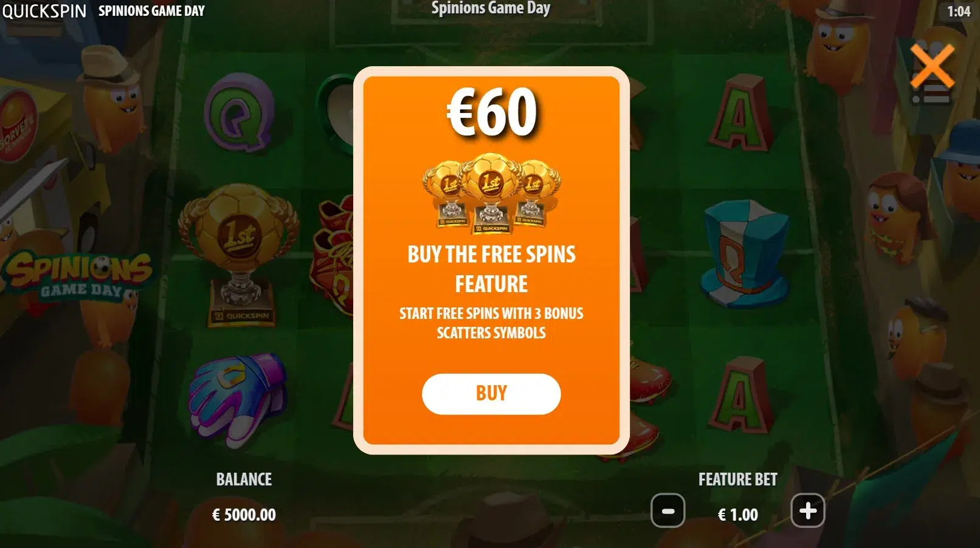Decrease feature bet with minus button
This screenshot has height=548, width=980.
pos(668,511)
